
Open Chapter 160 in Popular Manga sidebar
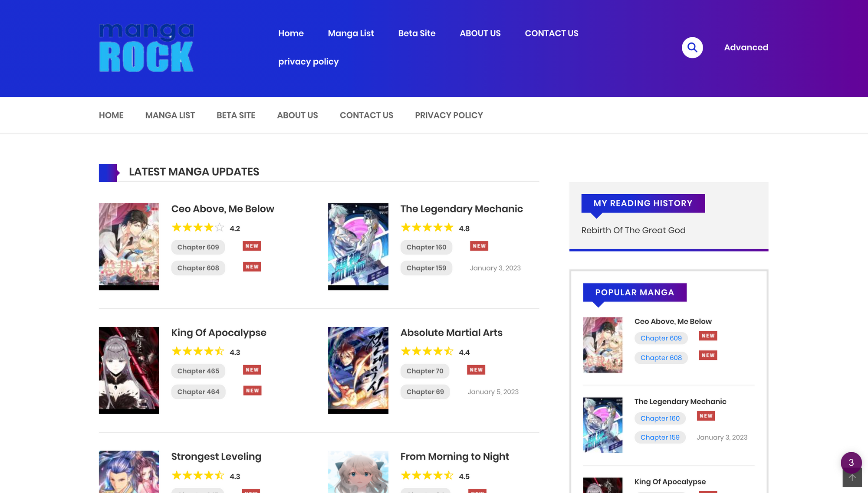660,418
